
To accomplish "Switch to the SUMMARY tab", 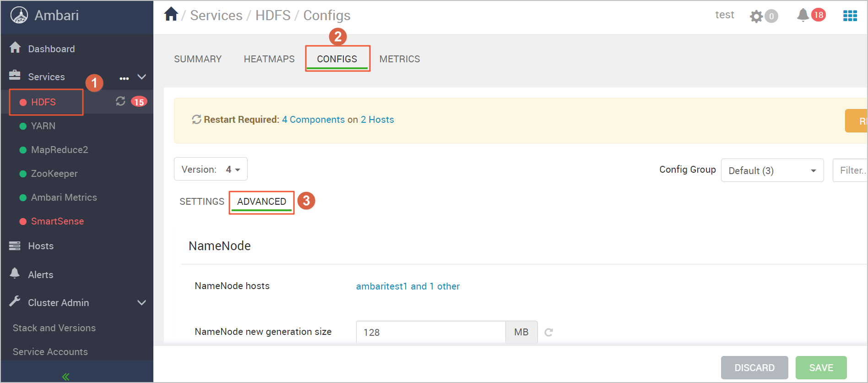I will point(198,59).
